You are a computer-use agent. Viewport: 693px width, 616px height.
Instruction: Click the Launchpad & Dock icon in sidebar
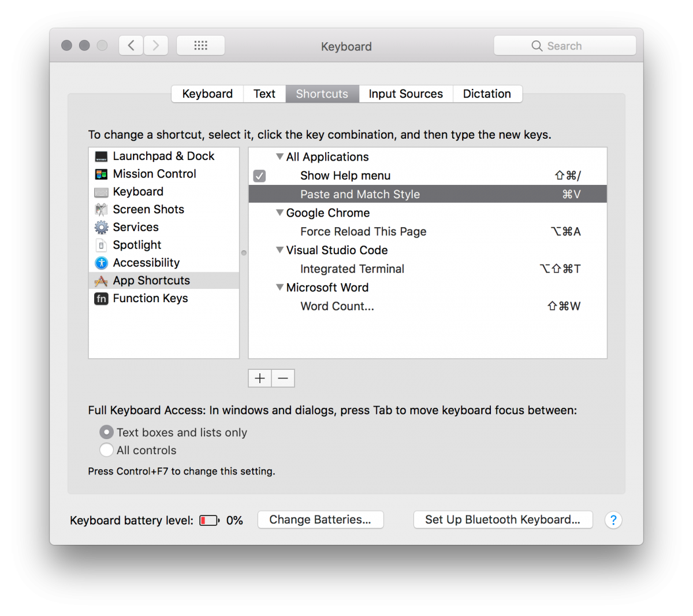(101, 157)
